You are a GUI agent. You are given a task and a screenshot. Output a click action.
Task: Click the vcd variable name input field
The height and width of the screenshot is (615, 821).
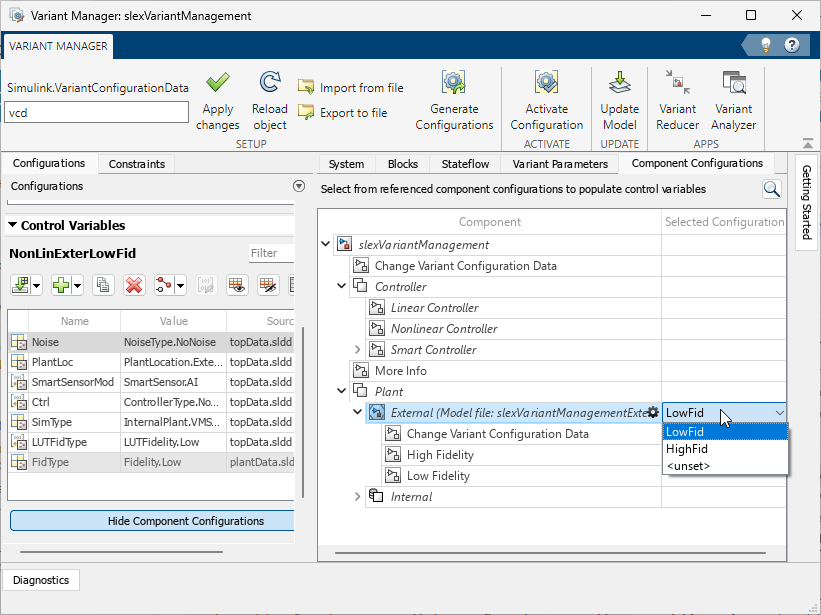(x=97, y=113)
